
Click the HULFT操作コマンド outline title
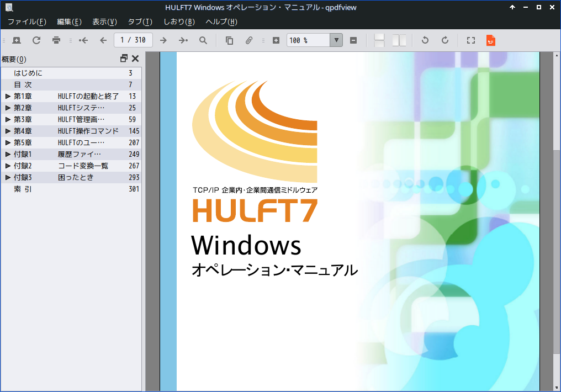point(88,131)
